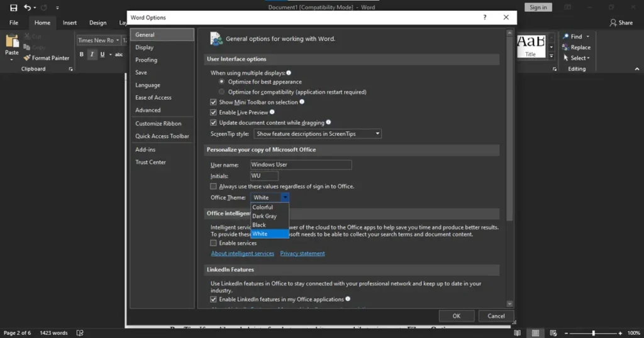Select Optimize for best appearance radio
644x338 pixels.
222,82
